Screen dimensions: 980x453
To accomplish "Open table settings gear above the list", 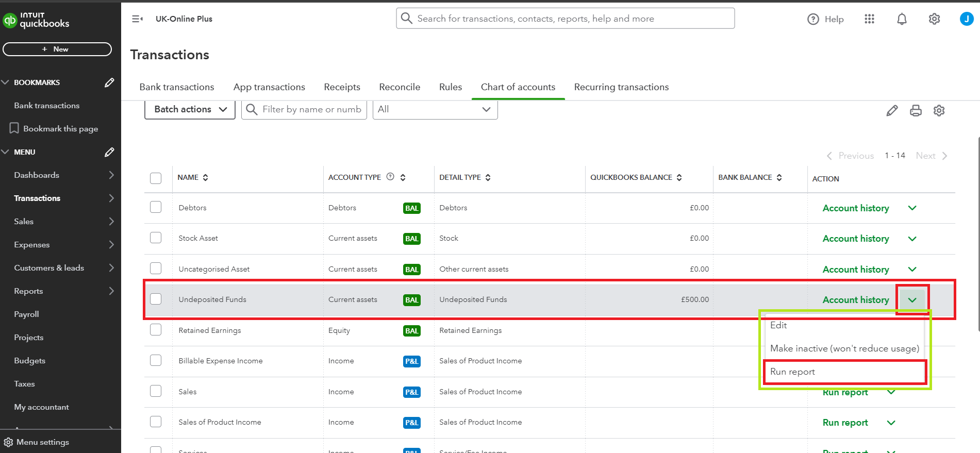I will point(939,111).
